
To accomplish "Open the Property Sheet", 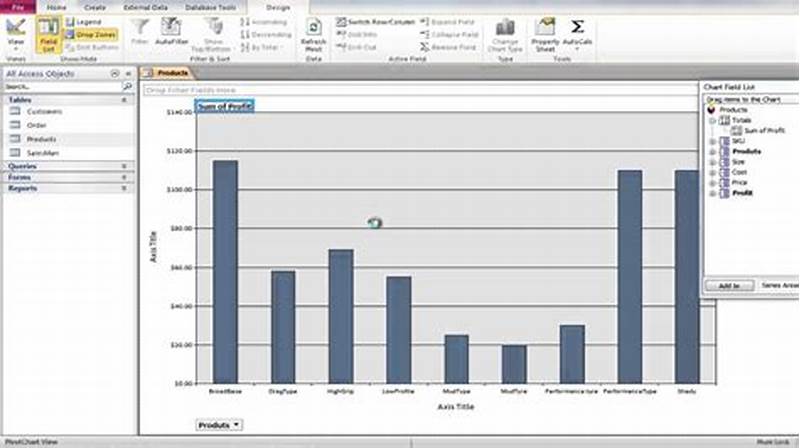I will pos(545,35).
